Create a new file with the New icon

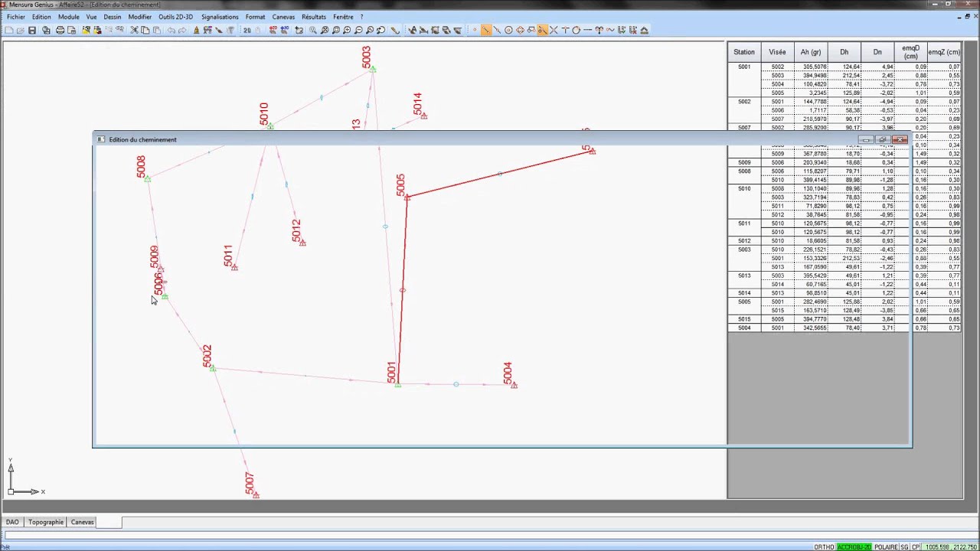click(x=9, y=30)
